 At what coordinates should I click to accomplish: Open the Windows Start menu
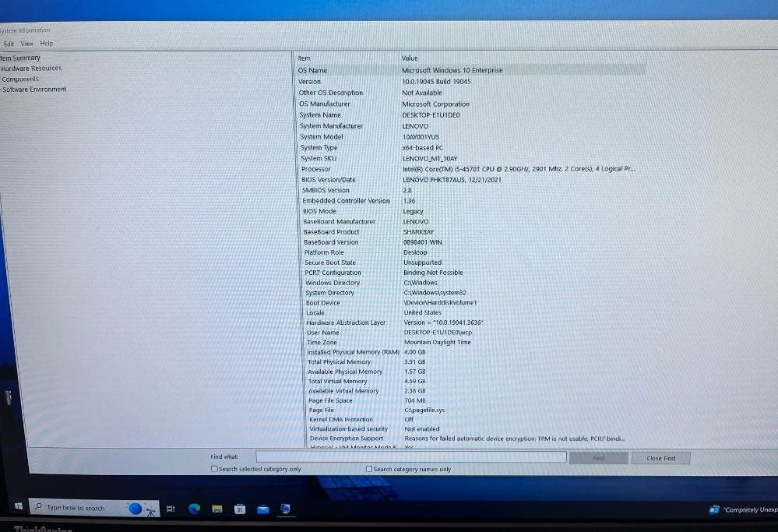(x=17, y=508)
